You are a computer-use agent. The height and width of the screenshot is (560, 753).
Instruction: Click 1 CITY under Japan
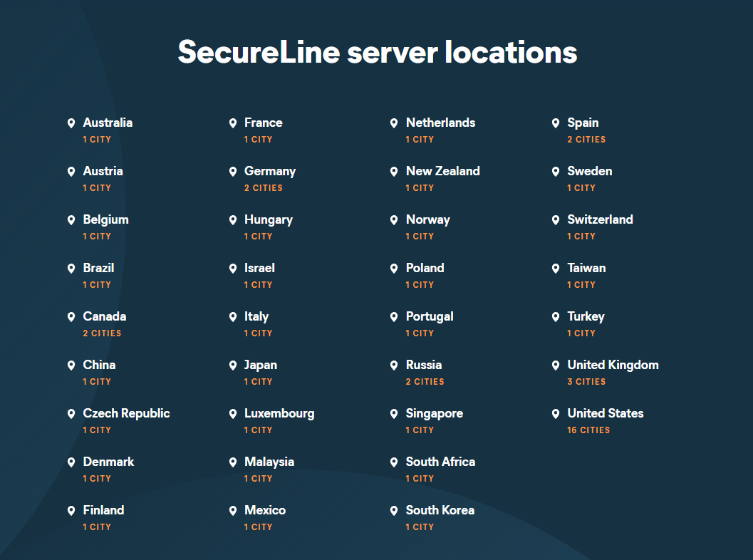tap(258, 382)
